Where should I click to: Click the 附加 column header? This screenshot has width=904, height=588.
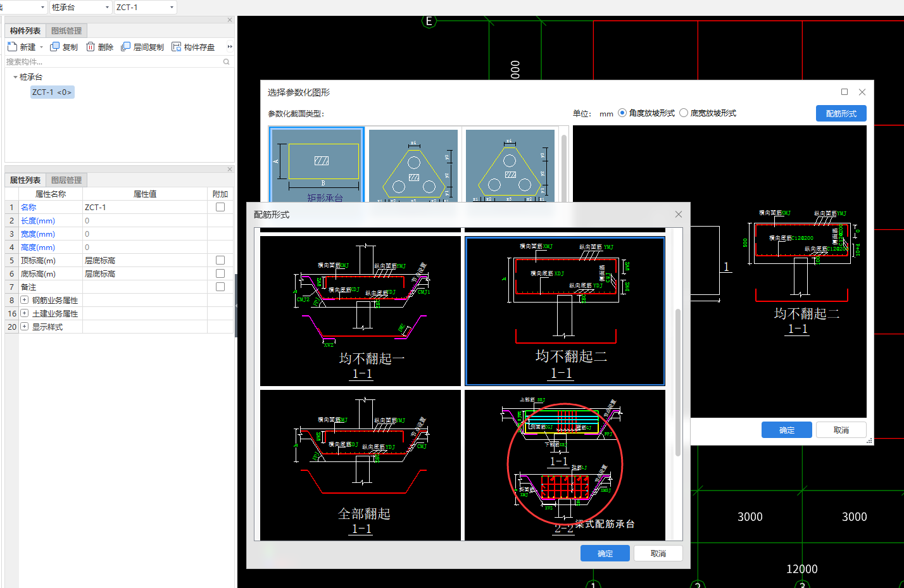click(220, 194)
